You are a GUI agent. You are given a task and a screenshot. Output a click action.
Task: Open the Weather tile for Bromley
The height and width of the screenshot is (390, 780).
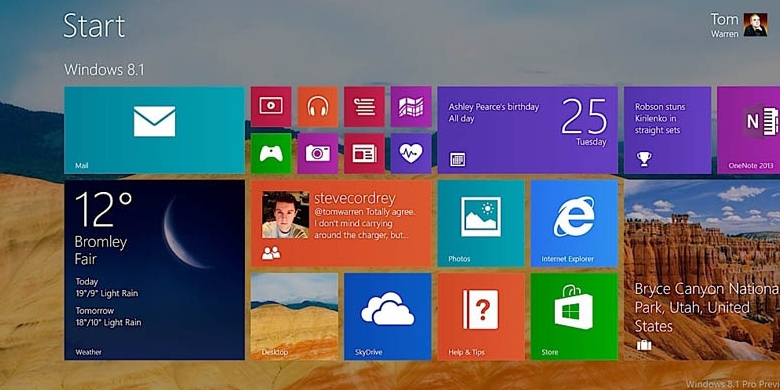coord(154,270)
